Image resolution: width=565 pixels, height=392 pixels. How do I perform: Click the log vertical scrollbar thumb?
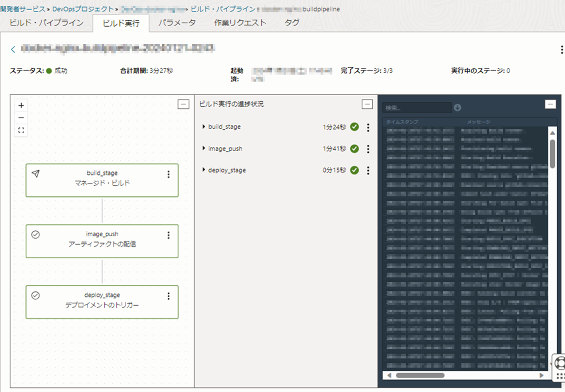pyautogui.click(x=552, y=153)
